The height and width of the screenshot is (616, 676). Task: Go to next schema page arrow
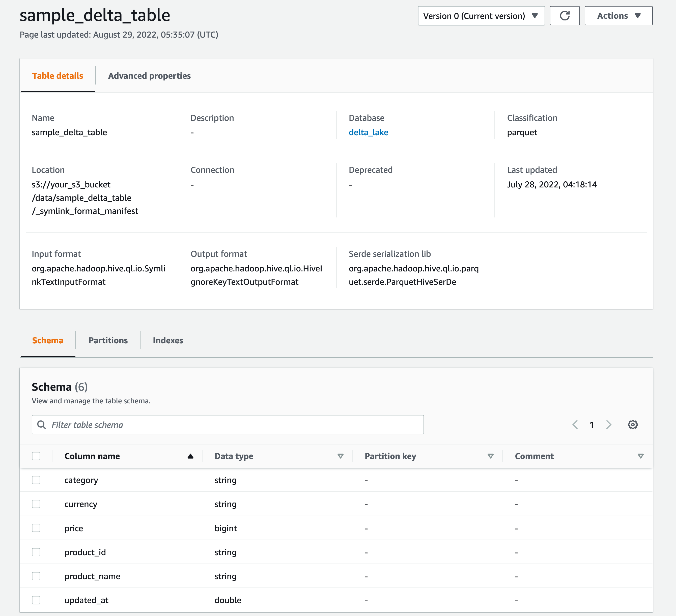pyautogui.click(x=609, y=425)
